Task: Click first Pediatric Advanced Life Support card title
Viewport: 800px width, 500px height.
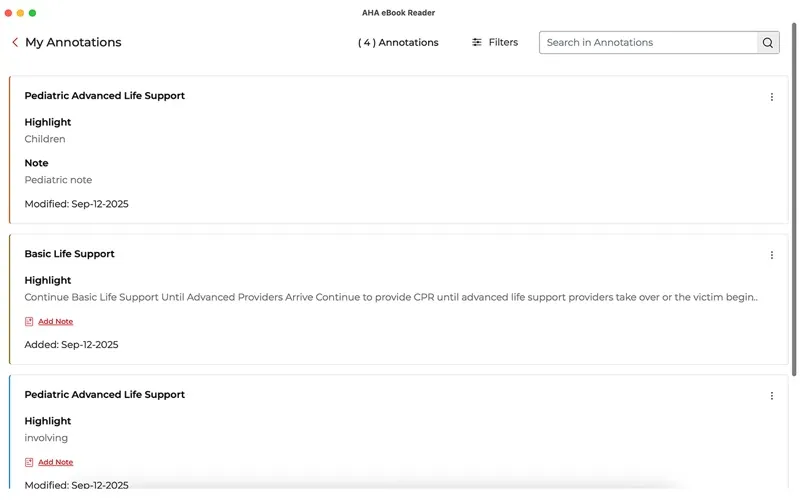Action: click(105, 96)
